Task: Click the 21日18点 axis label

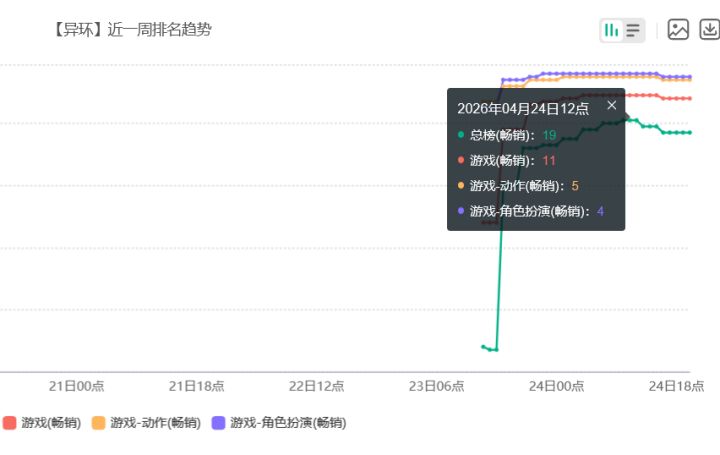Action: pyautogui.click(x=197, y=386)
